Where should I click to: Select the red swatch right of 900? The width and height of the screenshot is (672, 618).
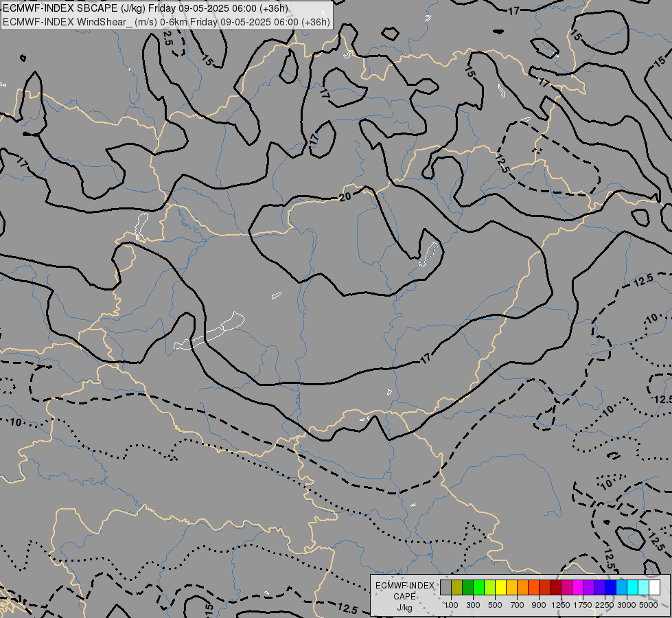pyautogui.click(x=545, y=588)
